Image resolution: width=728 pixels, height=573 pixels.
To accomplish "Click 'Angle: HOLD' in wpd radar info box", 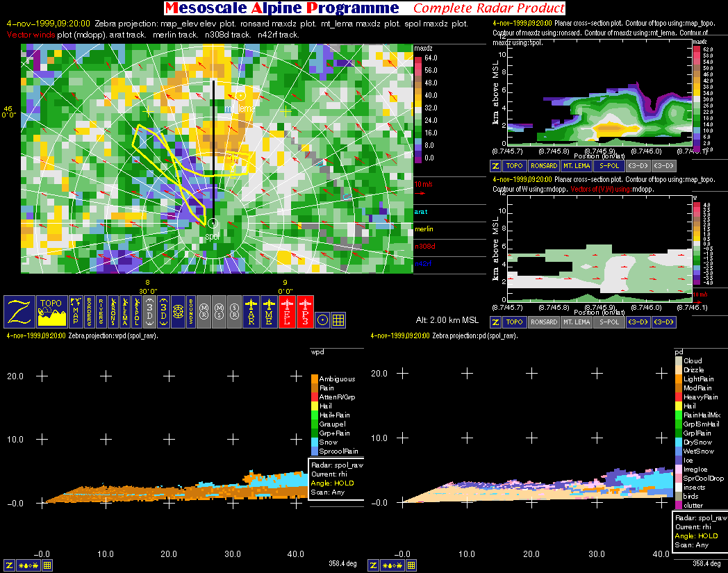I will point(332,483).
